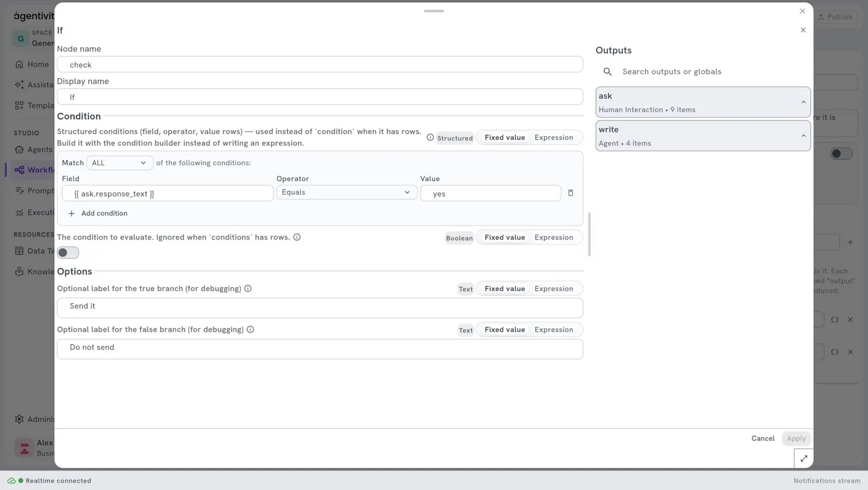Viewport: 868px width, 490px height.
Task: Click the Publish button in background
Action: pyautogui.click(x=835, y=17)
